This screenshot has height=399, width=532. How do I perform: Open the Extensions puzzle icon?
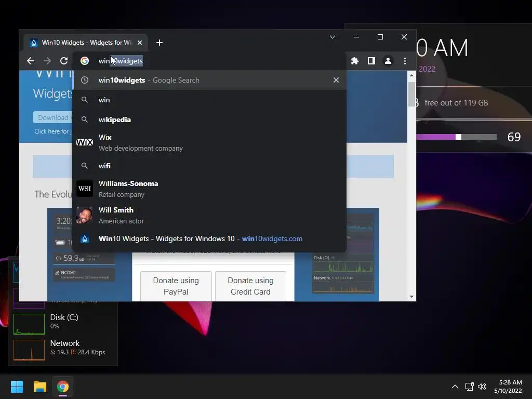pos(354,61)
